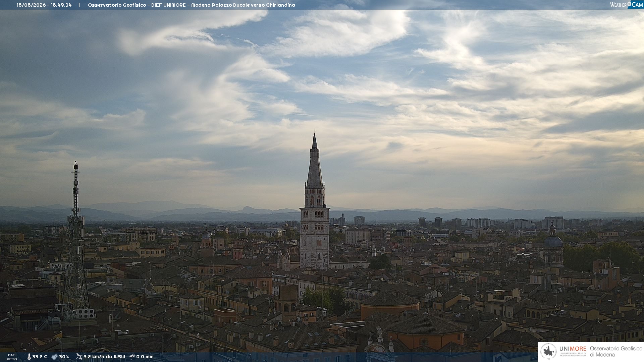Viewport: 644px width, 362px height.
Task: Click the 33.2 C temperature reading
Action: tap(40, 357)
